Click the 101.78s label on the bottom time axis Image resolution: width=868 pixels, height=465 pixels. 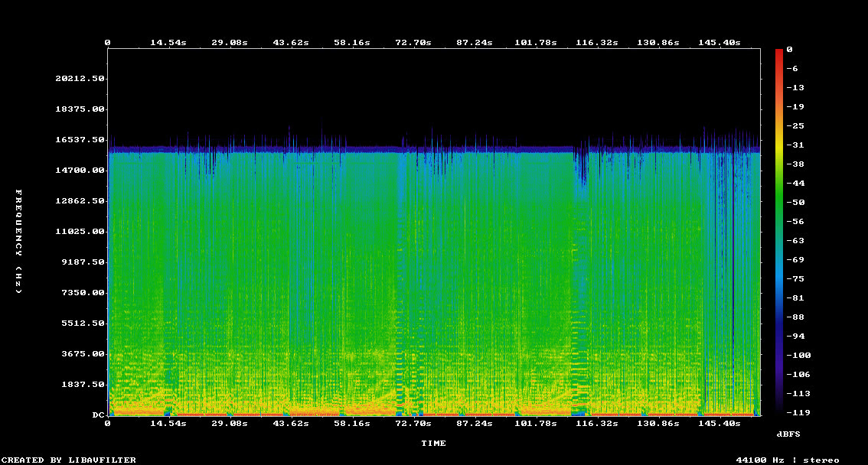point(535,423)
